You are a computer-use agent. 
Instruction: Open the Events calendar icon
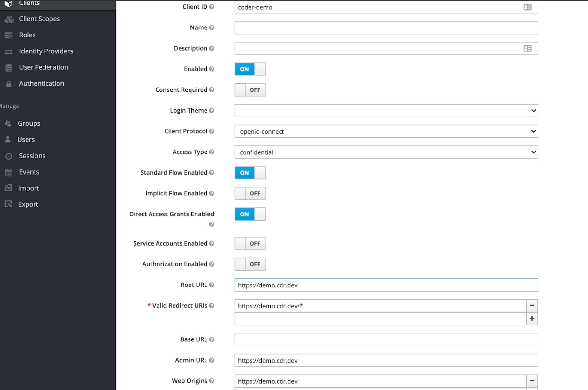pos(8,172)
